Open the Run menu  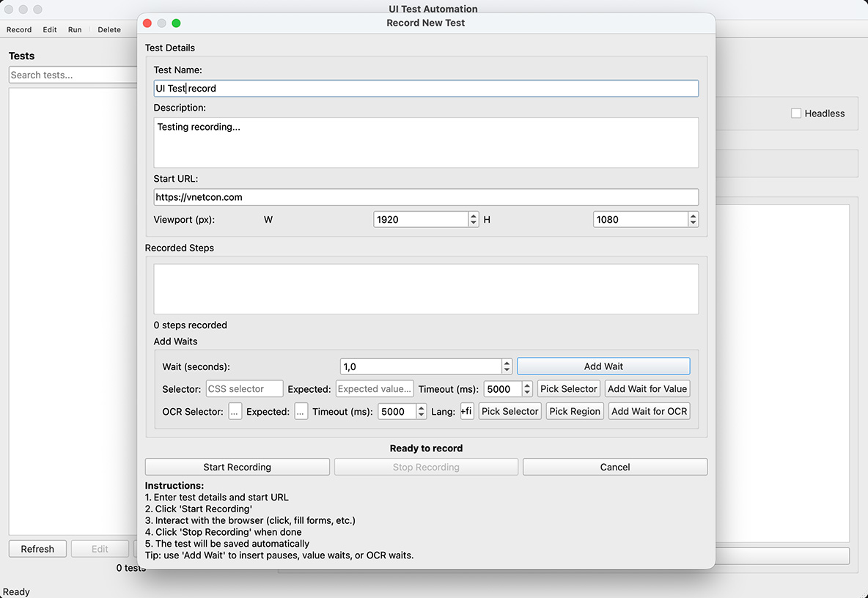coord(75,30)
